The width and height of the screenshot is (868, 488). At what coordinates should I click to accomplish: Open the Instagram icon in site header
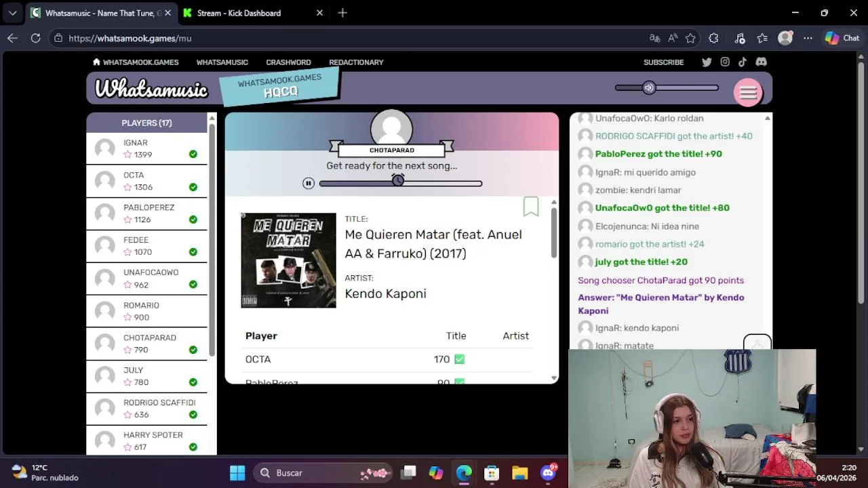(x=725, y=62)
